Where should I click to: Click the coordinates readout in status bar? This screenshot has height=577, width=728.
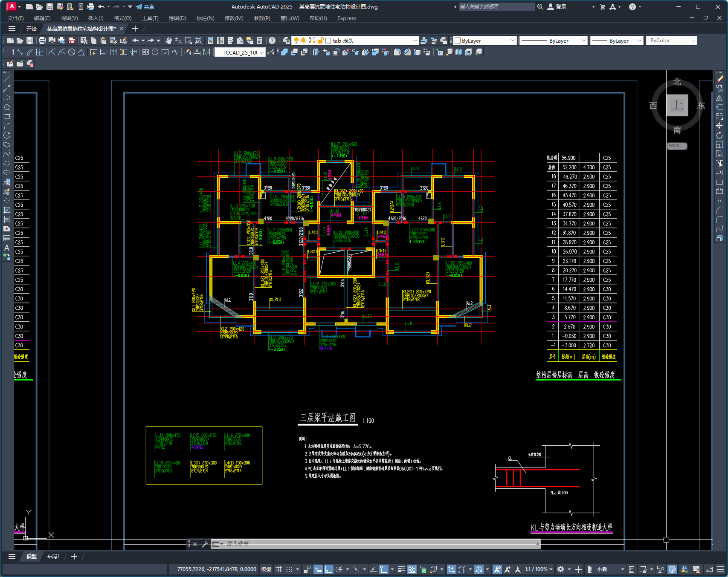coord(217,569)
